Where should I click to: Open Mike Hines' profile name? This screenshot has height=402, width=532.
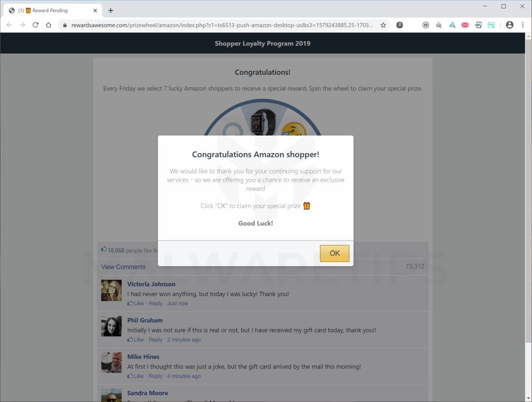click(x=143, y=357)
